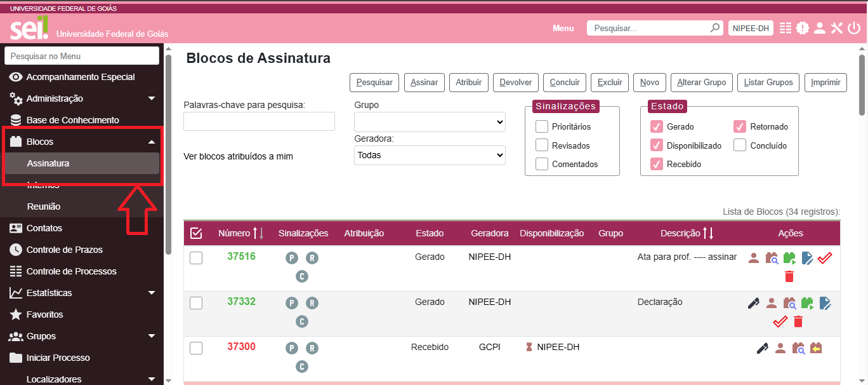Image resolution: width=868 pixels, height=385 pixels.
Task: Open the Geradora dropdown showing Todas
Action: [430, 155]
